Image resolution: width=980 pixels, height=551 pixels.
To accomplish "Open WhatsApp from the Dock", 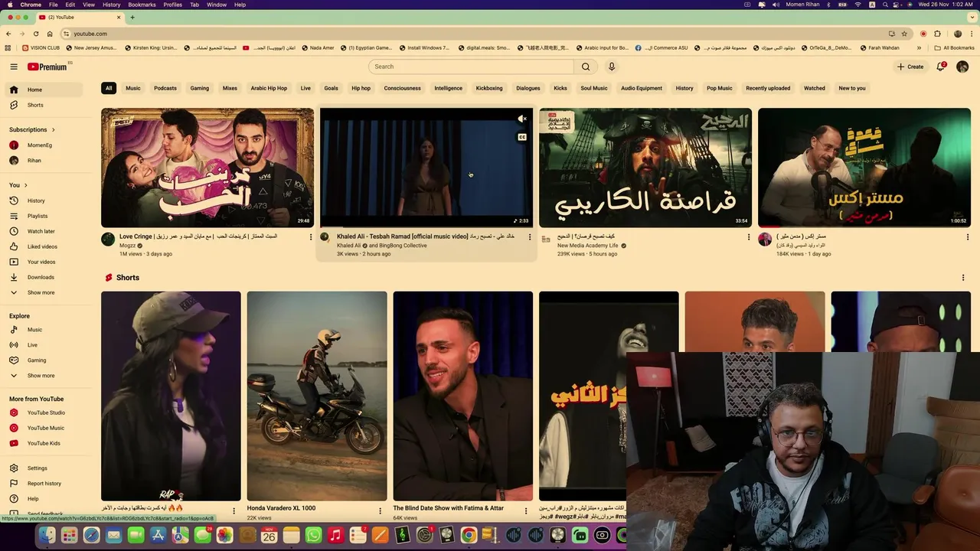I will (313, 536).
